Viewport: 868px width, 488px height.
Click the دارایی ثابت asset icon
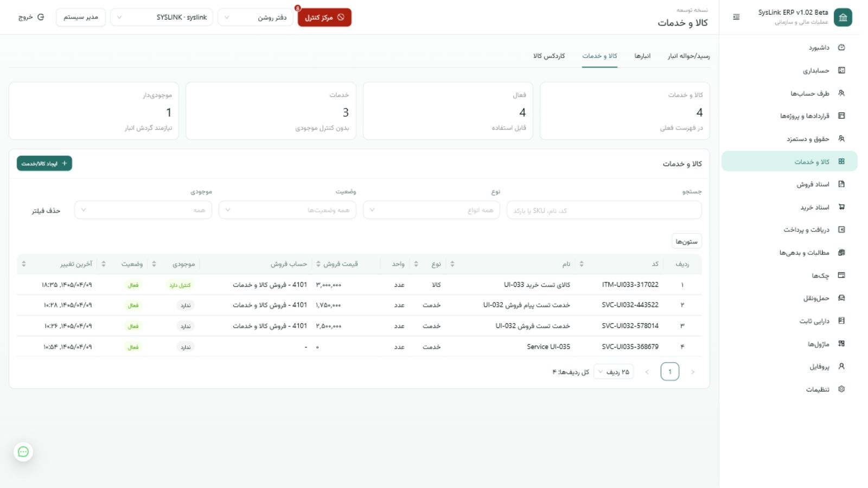[x=841, y=321]
